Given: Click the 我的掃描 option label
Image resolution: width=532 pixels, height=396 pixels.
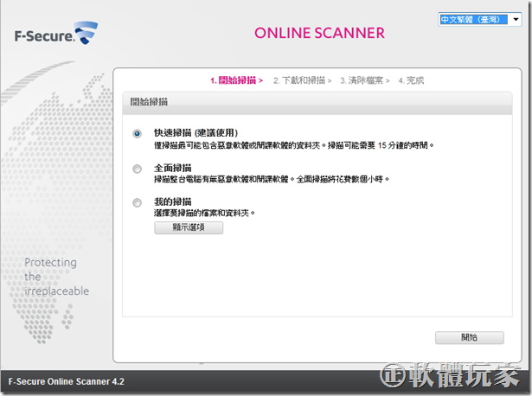Looking at the screenshot, I should (173, 201).
